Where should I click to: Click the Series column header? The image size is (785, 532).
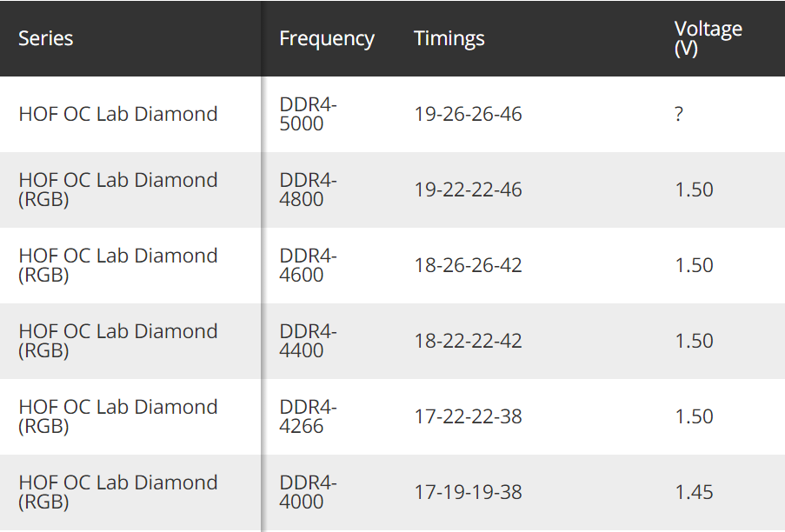(x=46, y=38)
